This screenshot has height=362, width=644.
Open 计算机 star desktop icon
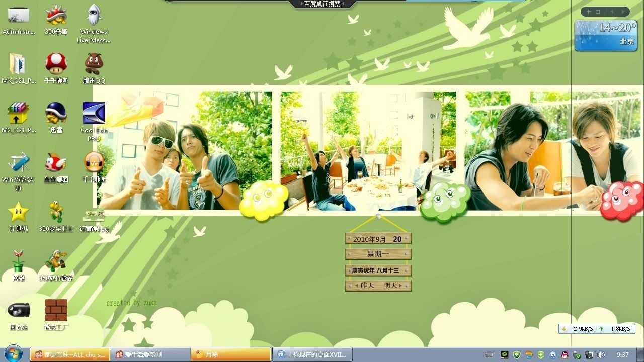tap(19, 212)
